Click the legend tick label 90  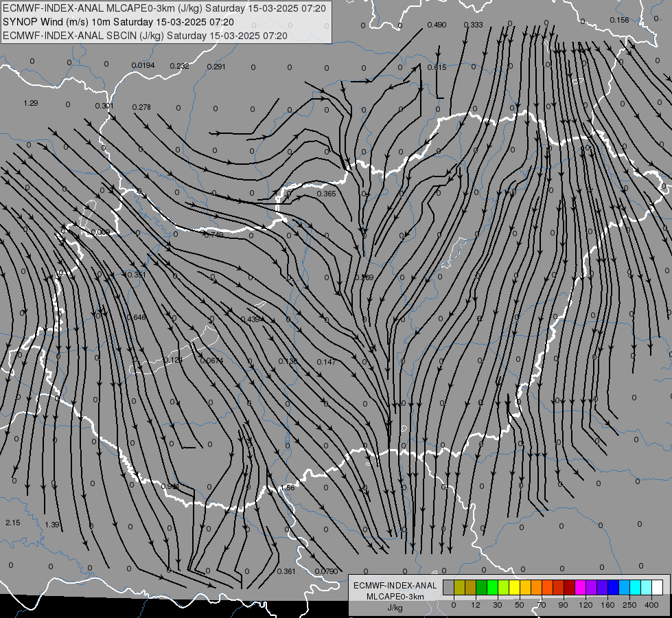click(x=563, y=605)
